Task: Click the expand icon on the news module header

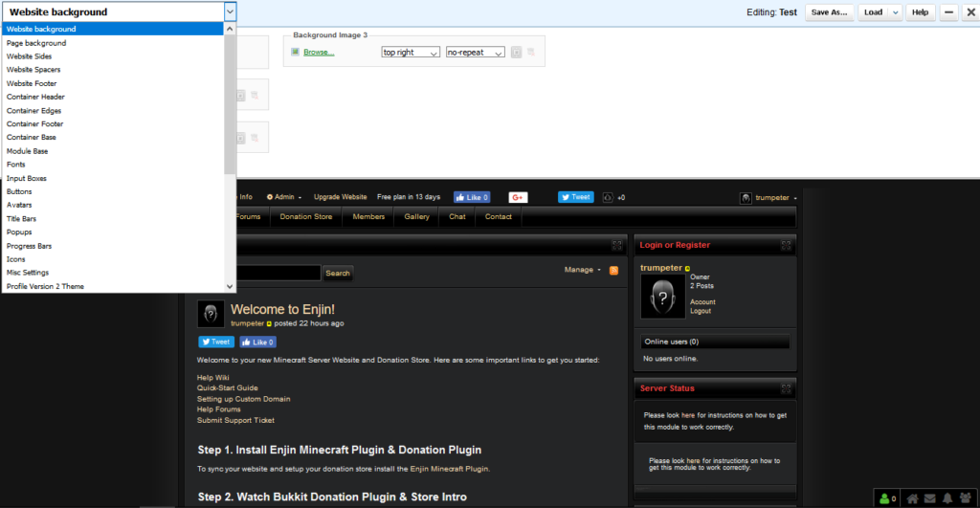Action: [617, 246]
